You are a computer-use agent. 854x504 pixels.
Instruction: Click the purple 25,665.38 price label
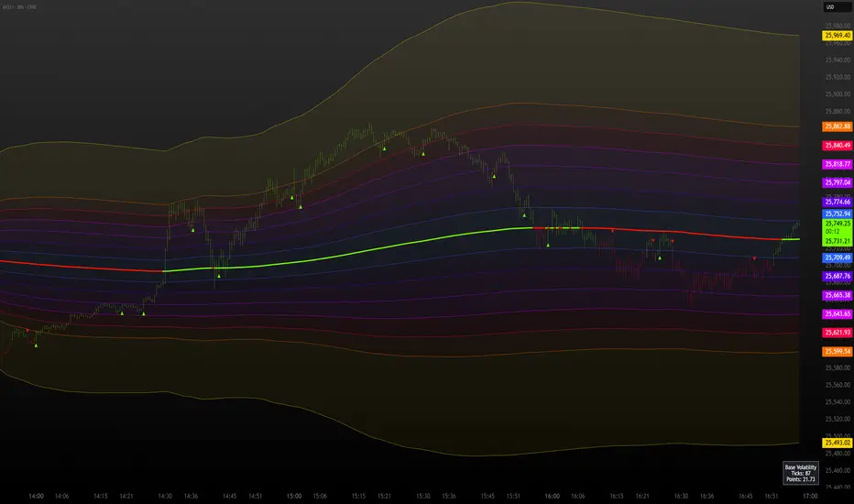(838, 295)
